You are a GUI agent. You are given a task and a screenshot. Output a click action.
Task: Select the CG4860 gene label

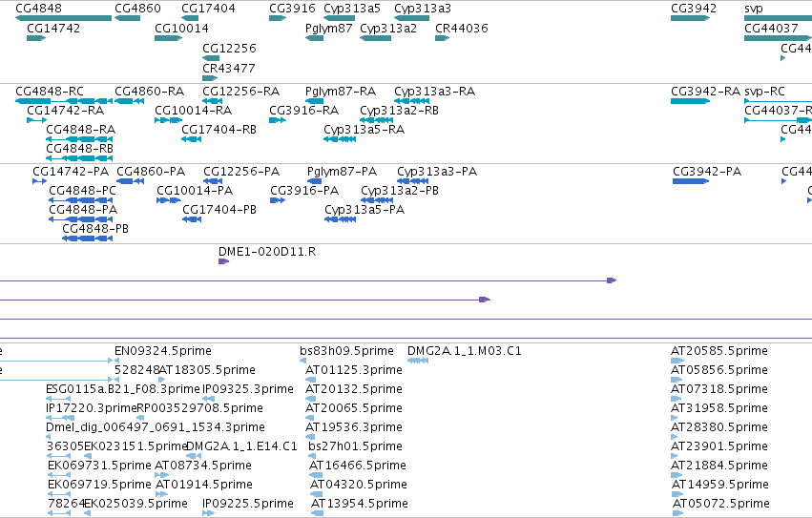click(137, 9)
